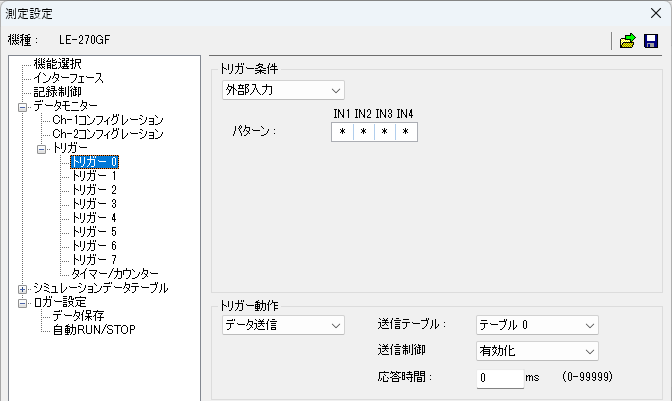Image resolution: width=672 pixels, height=401 pixels.
Task: Open the 送信制御 有効化 dropdown
Action: (536, 351)
